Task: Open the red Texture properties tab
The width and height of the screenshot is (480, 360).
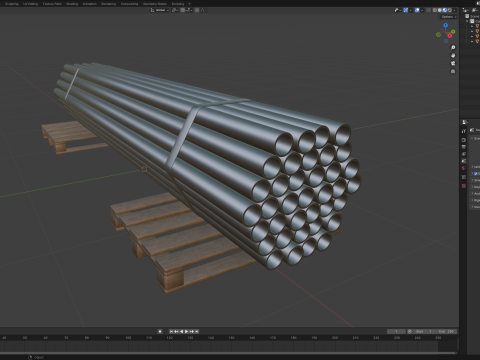Action: point(464,186)
